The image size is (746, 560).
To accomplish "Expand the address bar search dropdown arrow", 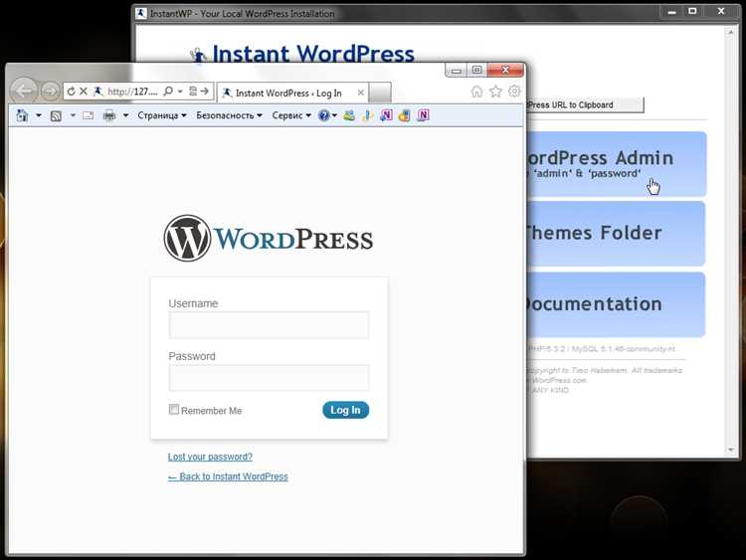I will coord(180,92).
